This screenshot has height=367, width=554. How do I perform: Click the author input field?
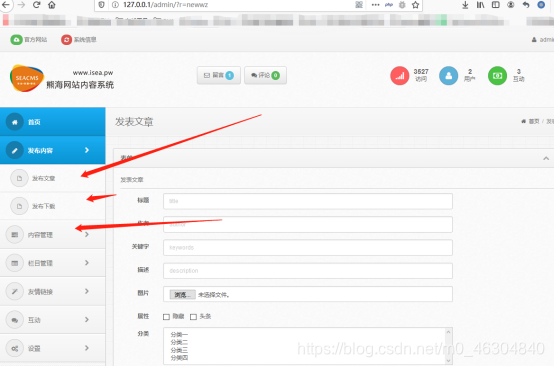click(x=308, y=225)
